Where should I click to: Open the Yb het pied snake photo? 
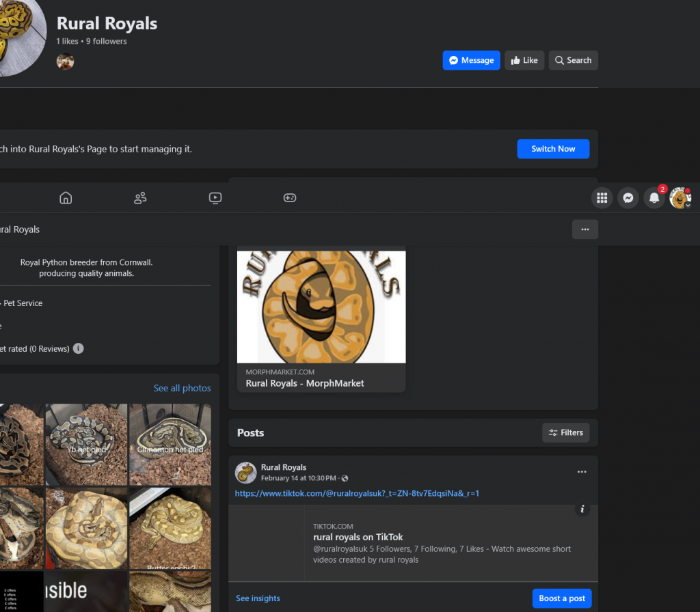tap(86, 444)
